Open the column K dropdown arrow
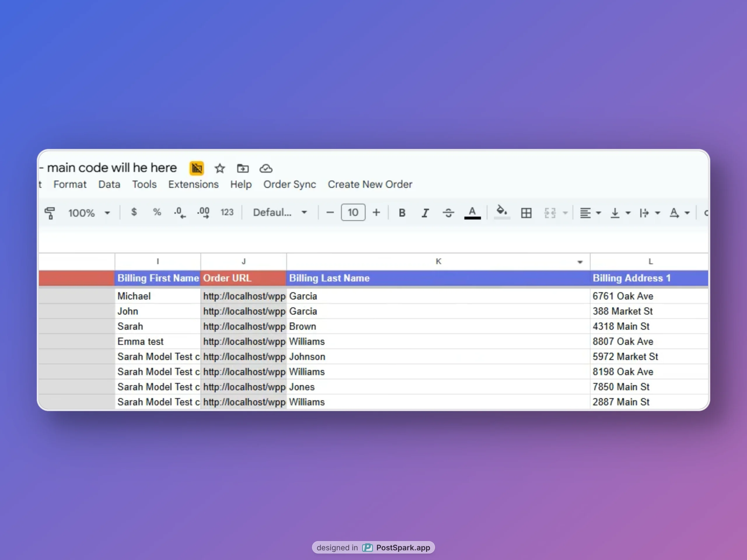Image resolution: width=747 pixels, height=560 pixels. tap(580, 262)
